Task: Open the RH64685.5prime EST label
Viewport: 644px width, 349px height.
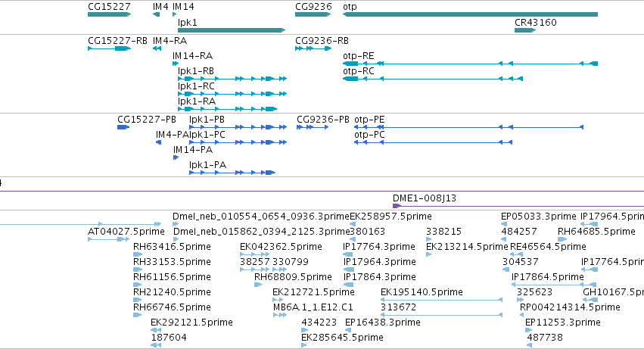Action: pos(596,232)
